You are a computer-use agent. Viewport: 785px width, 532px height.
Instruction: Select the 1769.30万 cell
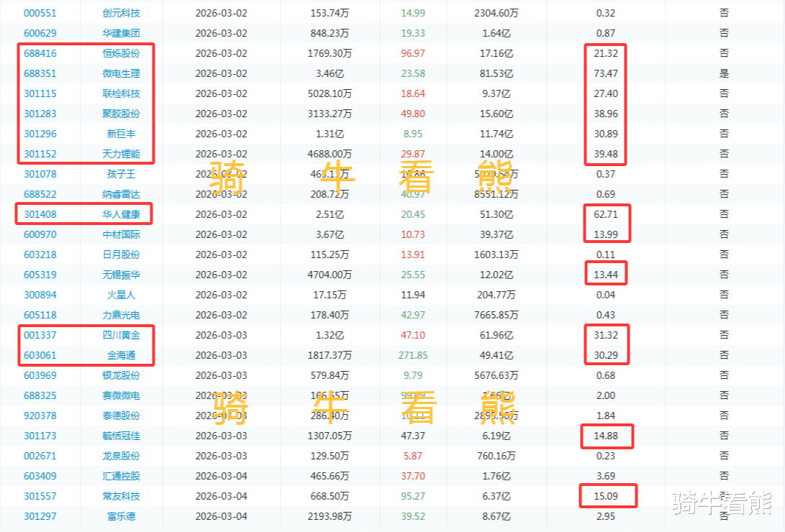pos(330,53)
